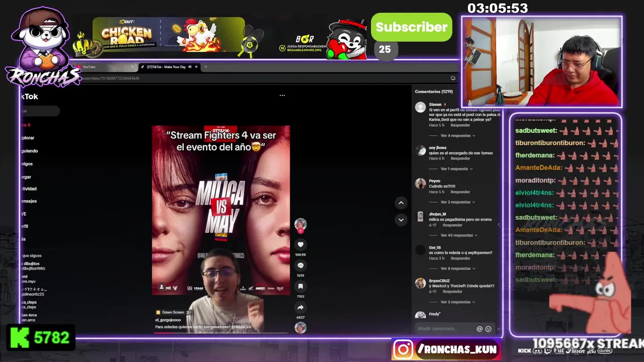Open LIVE in TikTok sidebar

(24, 214)
